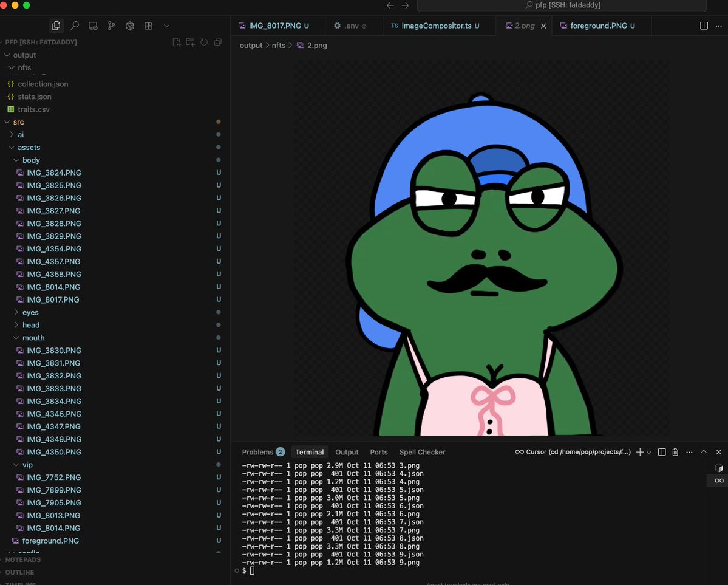Image resolution: width=728 pixels, height=585 pixels.
Task: Open the Output panel tab
Action: coord(347,452)
